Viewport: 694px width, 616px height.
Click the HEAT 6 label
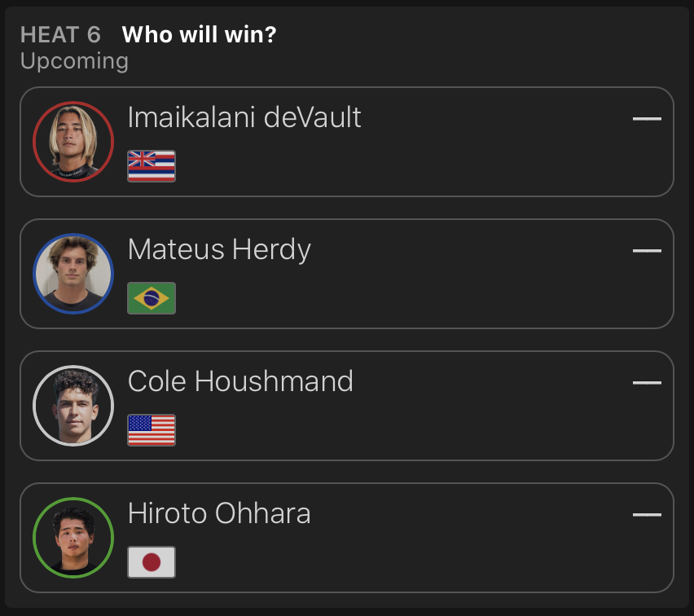coord(60,35)
